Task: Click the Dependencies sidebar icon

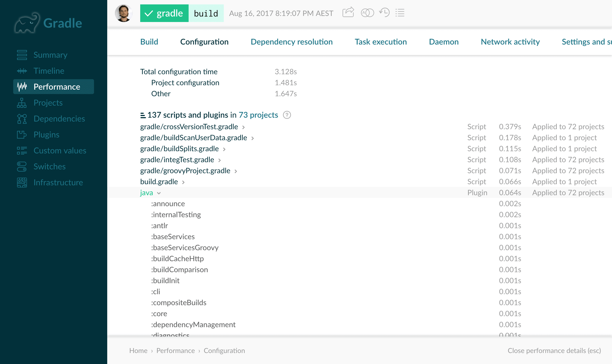Action: coord(22,119)
